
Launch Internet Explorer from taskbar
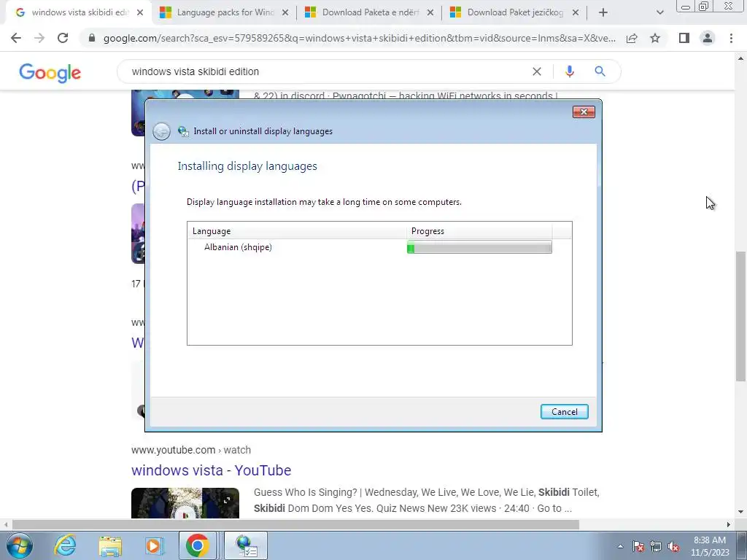(x=65, y=545)
